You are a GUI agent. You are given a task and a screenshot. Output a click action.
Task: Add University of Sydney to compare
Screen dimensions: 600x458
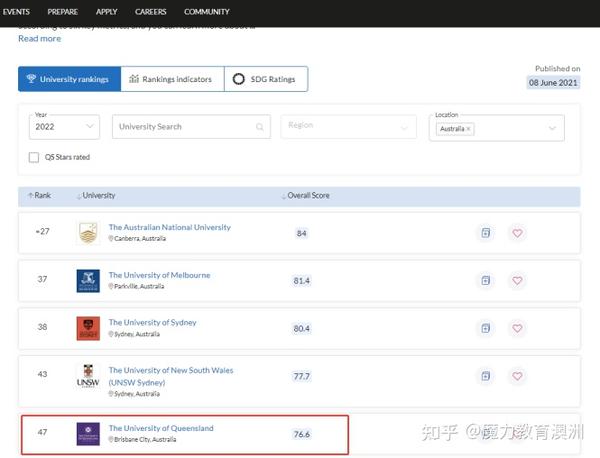pos(486,328)
